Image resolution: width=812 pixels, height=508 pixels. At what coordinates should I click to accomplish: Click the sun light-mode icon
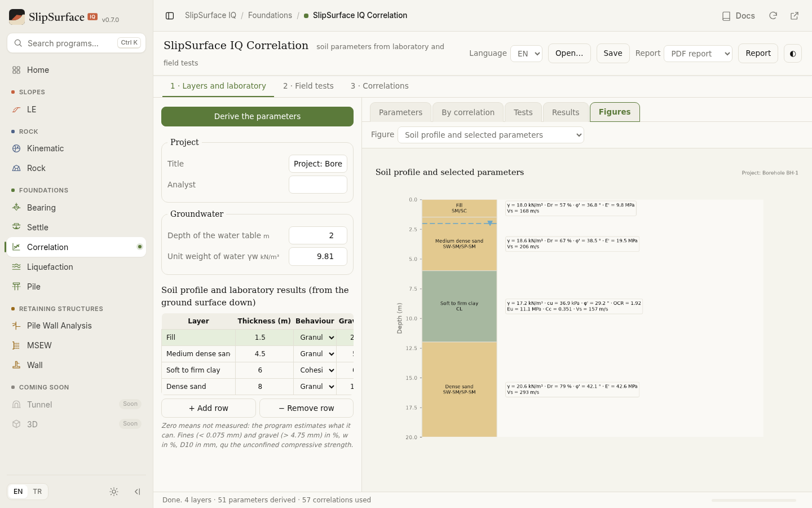tap(114, 492)
